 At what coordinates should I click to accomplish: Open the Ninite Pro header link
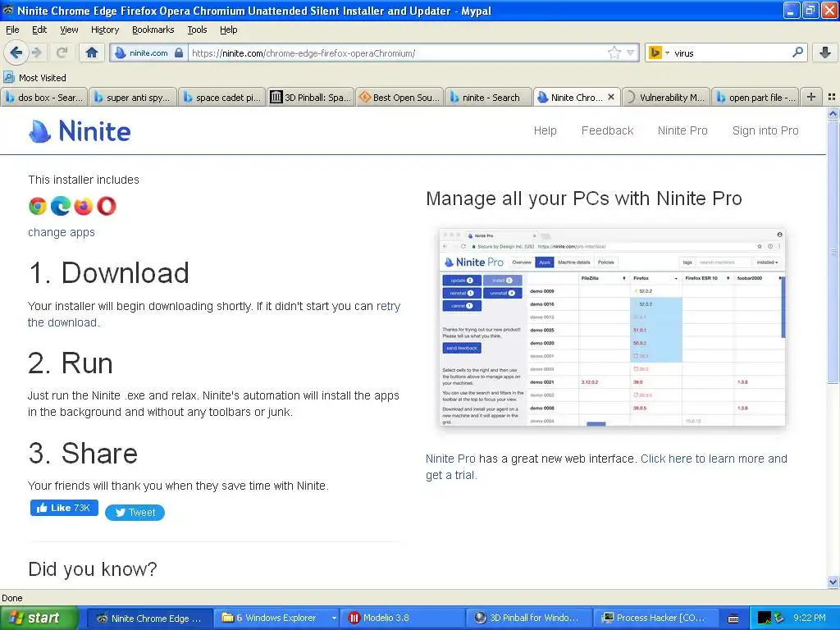click(682, 130)
